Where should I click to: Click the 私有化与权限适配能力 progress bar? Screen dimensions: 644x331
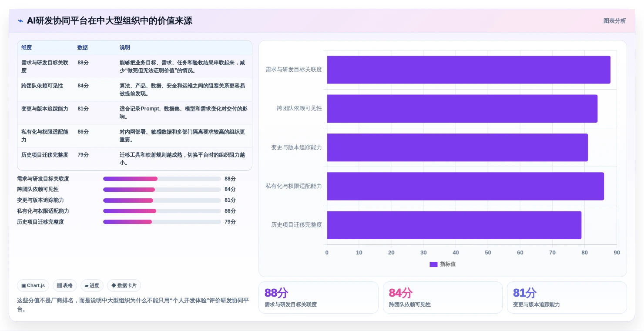point(162,211)
